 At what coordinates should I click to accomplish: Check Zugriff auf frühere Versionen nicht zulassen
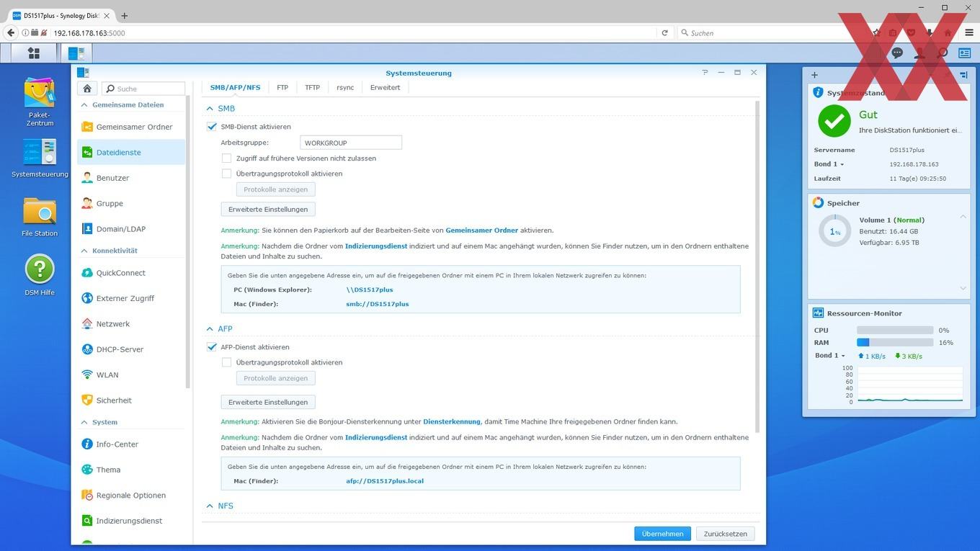pyautogui.click(x=226, y=158)
